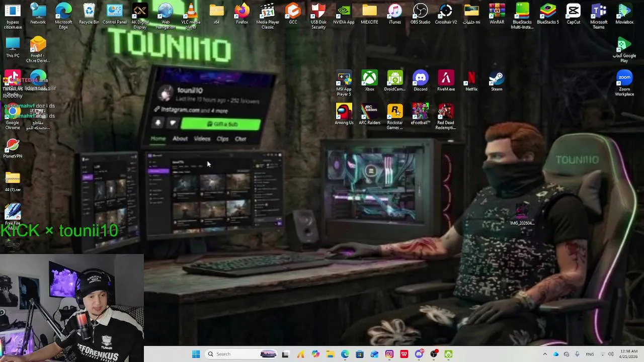Open Microsoft Store from the taskbar
644x362 pixels.
pos(360,354)
